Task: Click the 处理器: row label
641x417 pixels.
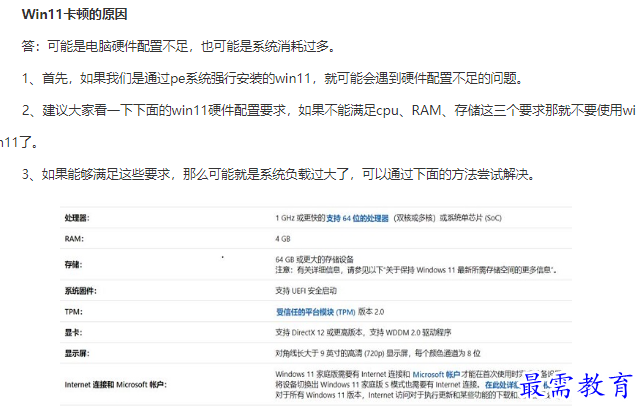Action: (77, 218)
